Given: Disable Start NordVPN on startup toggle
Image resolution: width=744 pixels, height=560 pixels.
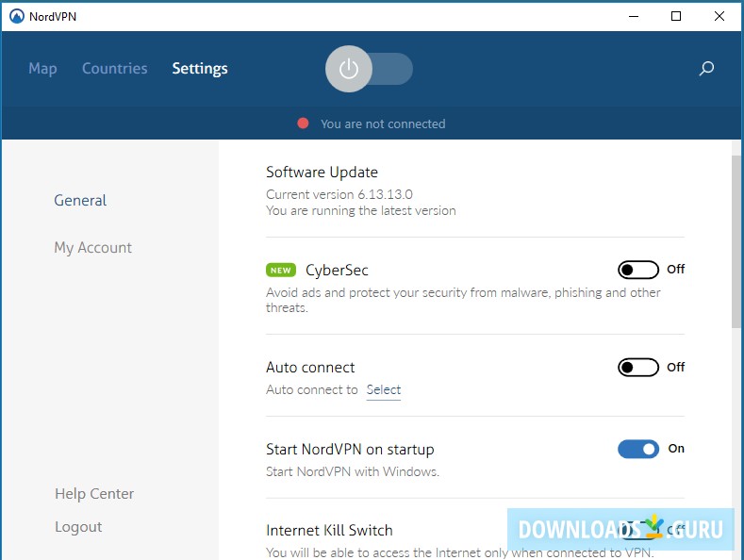Looking at the screenshot, I should (x=638, y=449).
